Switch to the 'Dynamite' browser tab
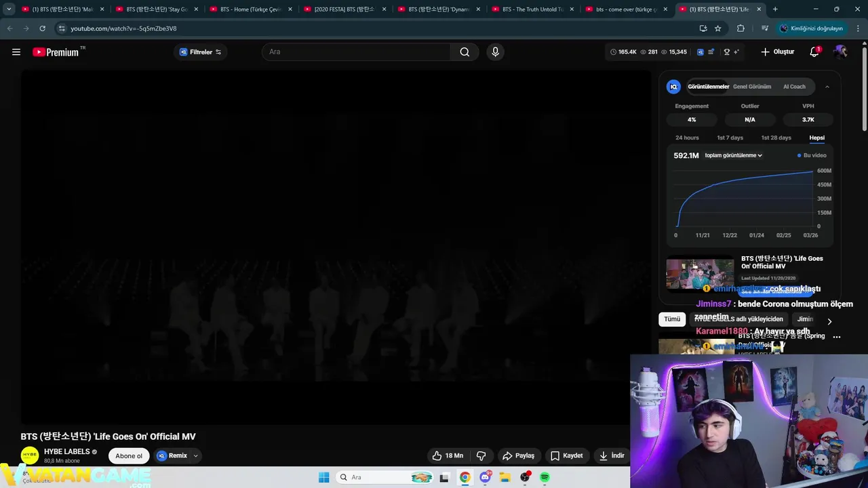Image resolution: width=868 pixels, height=488 pixels. tap(439, 9)
